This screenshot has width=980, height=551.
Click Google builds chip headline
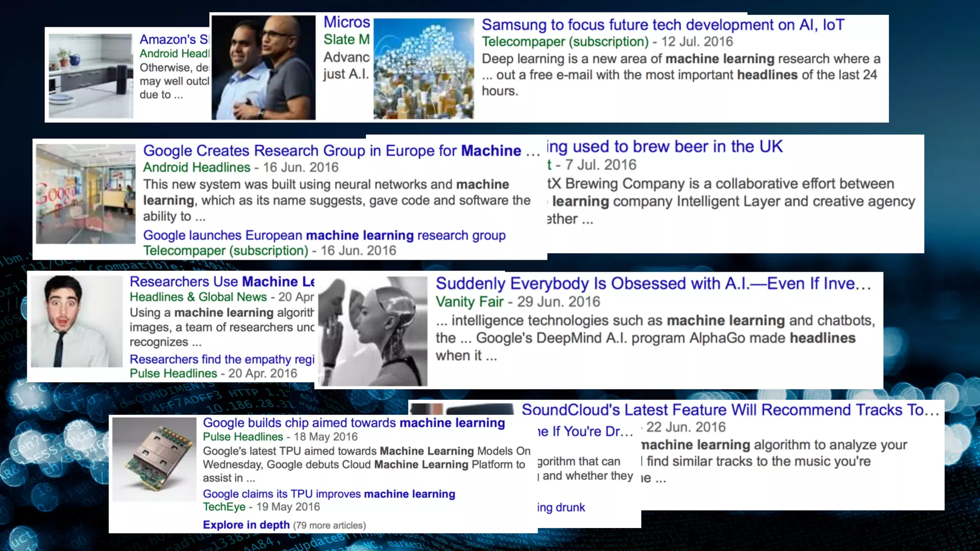[354, 423]
